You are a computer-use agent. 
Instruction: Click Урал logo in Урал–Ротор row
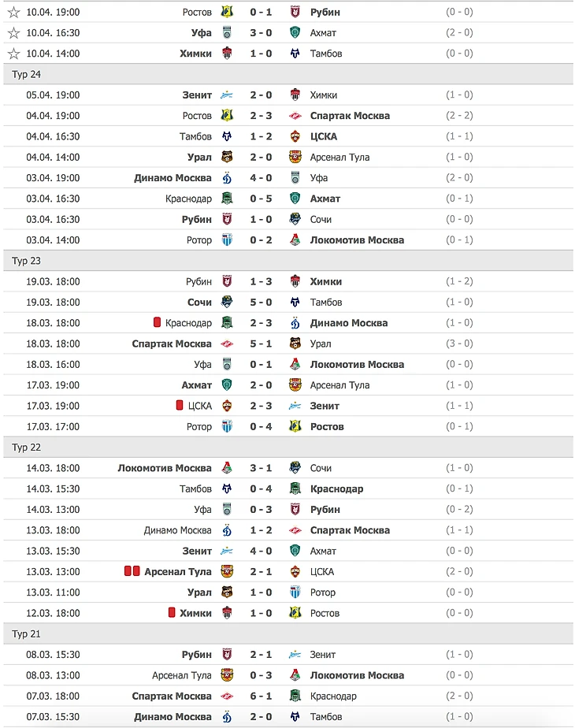tap(227, 592)
